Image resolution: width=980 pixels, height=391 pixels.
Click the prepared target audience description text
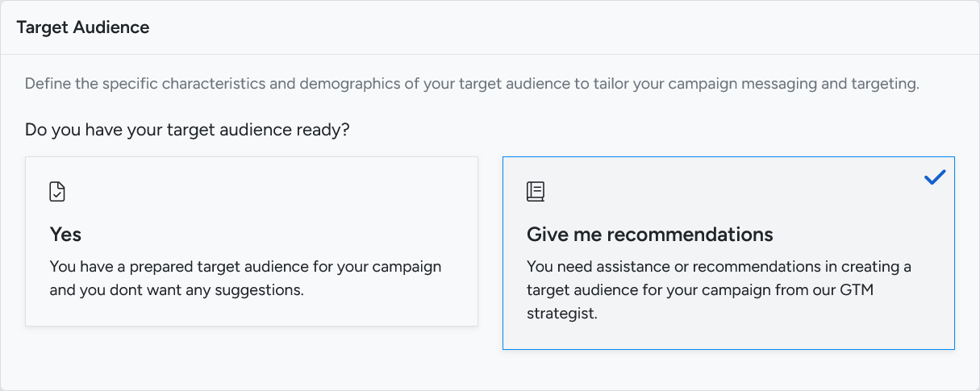(245, 278)
